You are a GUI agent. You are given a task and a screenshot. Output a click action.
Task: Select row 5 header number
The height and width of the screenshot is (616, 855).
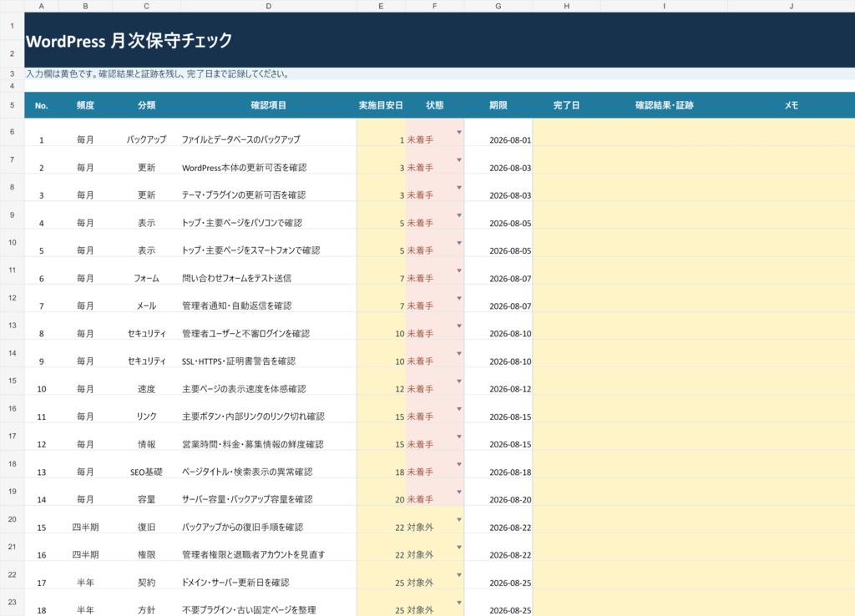(x=12, y=105)
